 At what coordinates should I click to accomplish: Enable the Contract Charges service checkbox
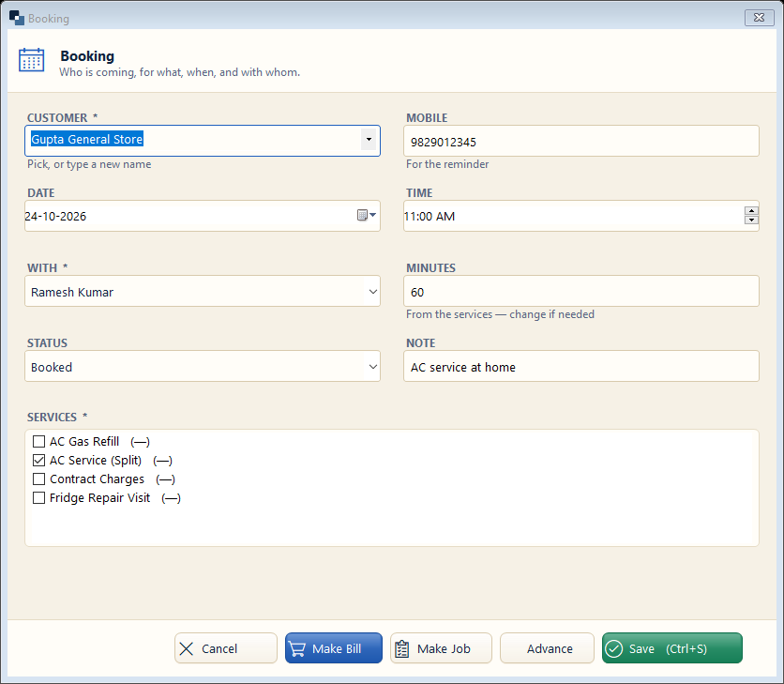click(38, 479)
